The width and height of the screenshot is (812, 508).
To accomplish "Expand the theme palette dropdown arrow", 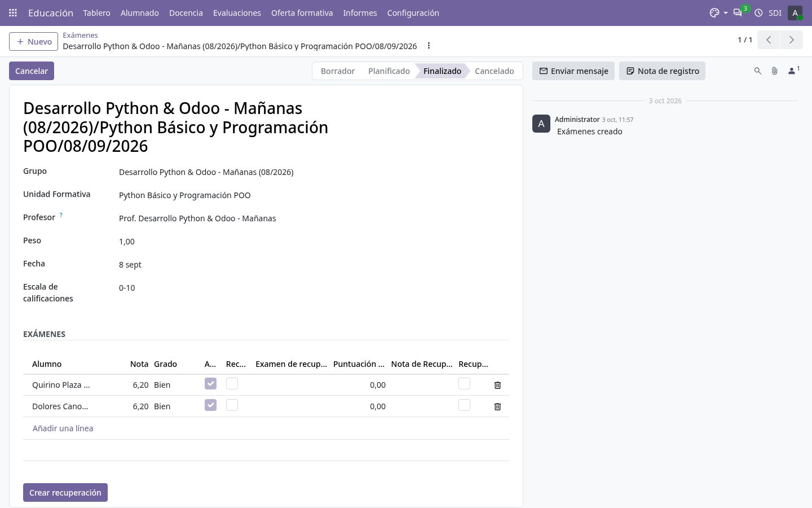I will click(726, 13).
